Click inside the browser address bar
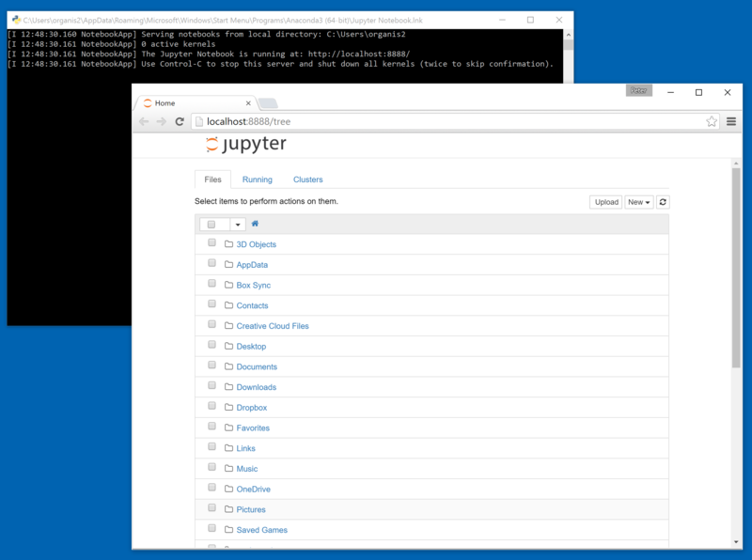752x560 pixels. click(x=376, y=121)
